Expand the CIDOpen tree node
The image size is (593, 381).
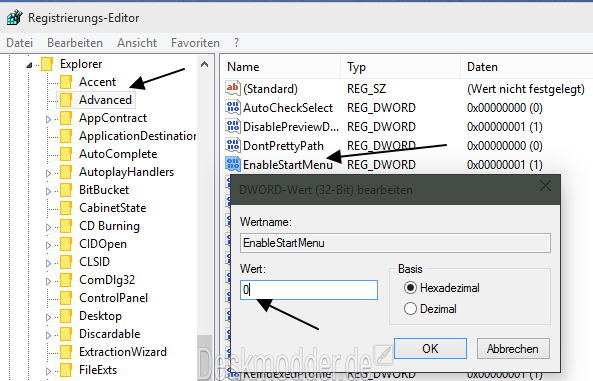point(48,245)
